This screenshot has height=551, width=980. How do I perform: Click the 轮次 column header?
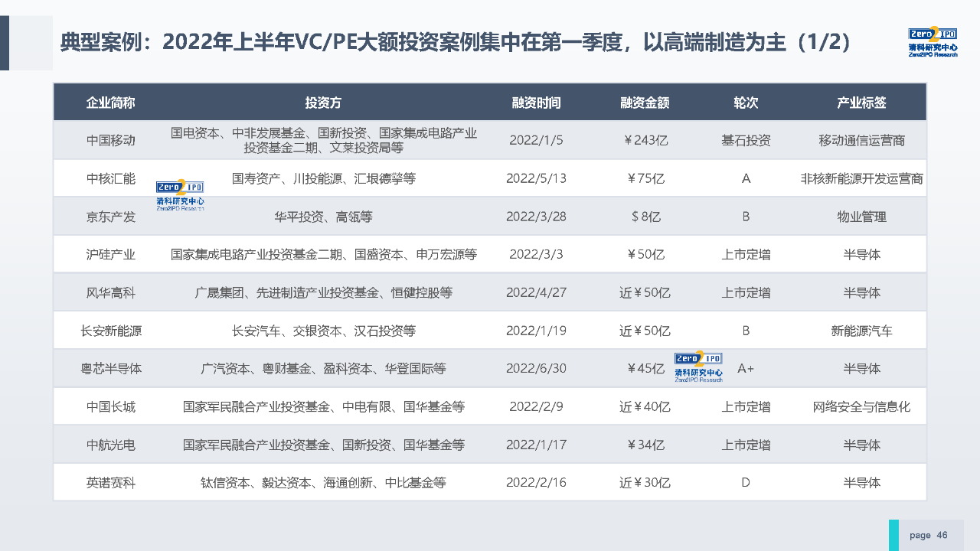click(x=746, y=103)
